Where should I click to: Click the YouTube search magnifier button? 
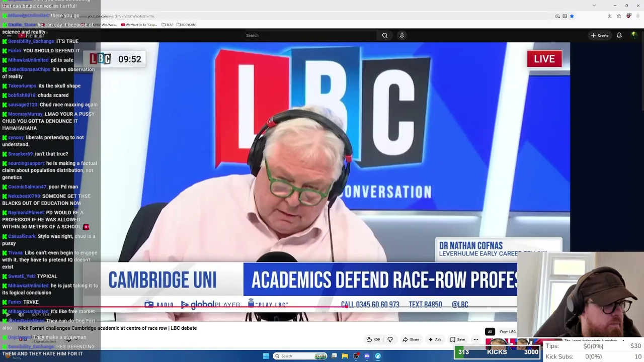pyautogui.click(x=385, y=35)
